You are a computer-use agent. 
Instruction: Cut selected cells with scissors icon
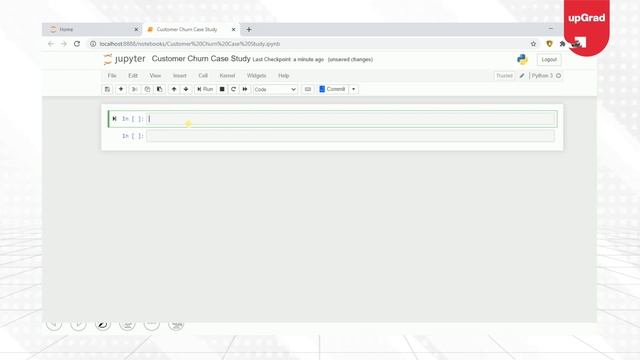pos(134,89)
